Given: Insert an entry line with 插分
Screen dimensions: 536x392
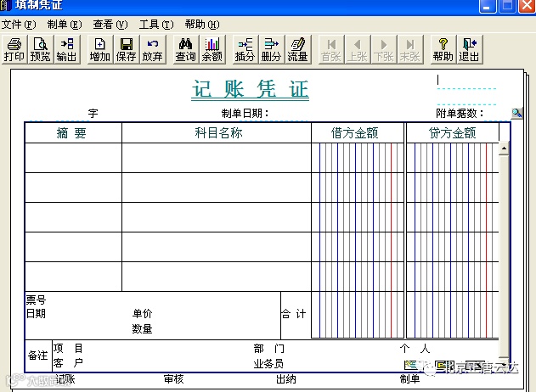Looking at the screenshot, I should [245, 49].
